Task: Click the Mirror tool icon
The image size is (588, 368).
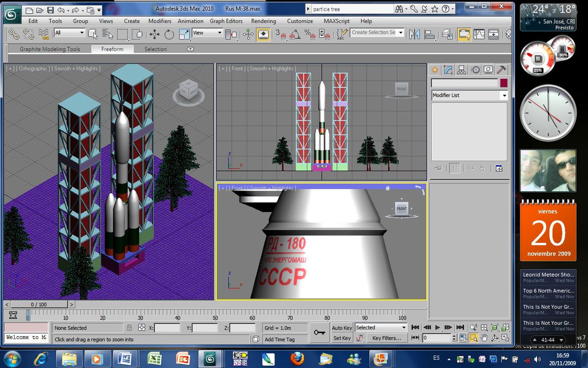Action: 415,34
